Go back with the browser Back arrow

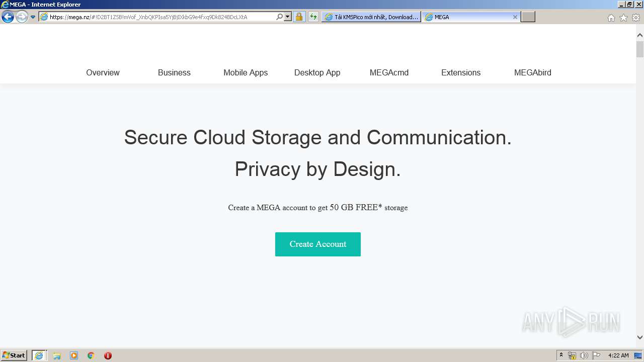pyautogui.click(x=8, y=17)
